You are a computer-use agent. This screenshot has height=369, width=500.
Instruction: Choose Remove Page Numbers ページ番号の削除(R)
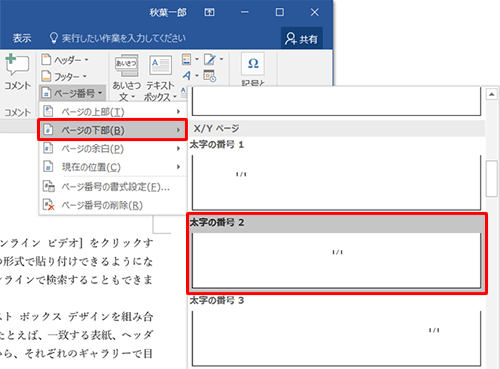pyautogui.click(x=113, y=205)
